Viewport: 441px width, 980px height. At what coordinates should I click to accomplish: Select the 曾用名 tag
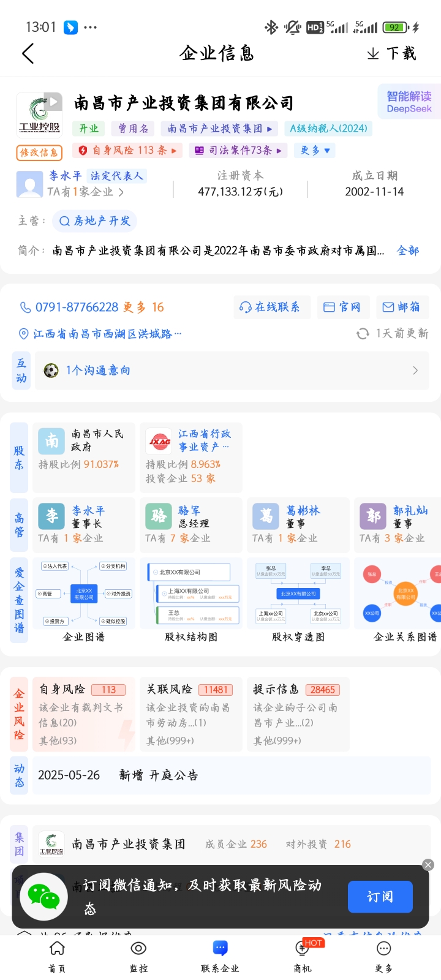(x=133, y=129)
